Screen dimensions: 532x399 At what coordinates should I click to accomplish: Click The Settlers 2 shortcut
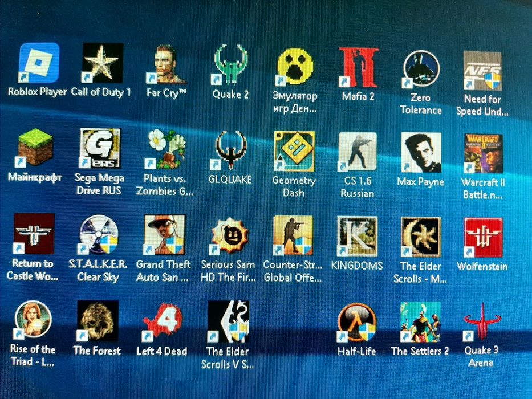click(x=420, y=322)
